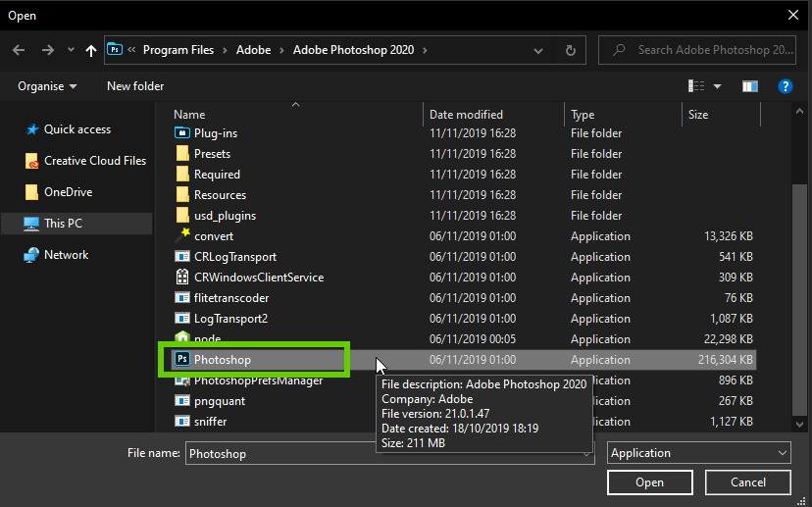
Task: Change view with the view icon
Action: pos(696,86)
